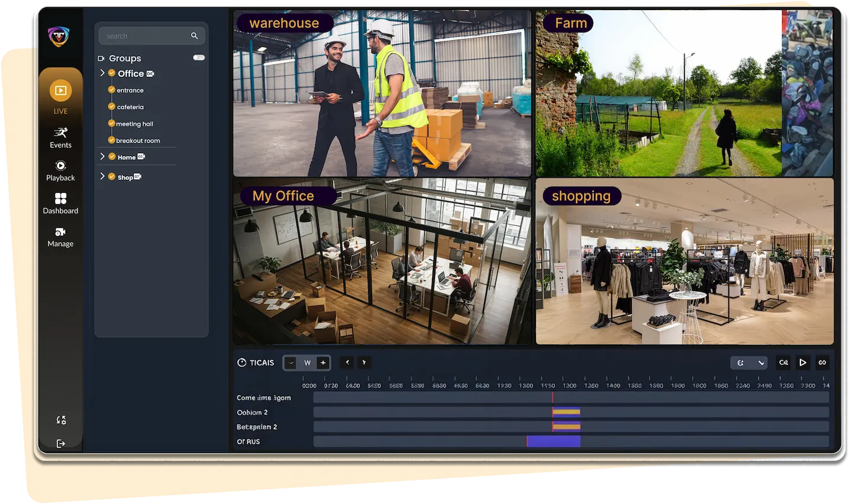Toggle the switch next to Groups header
This screenshot has width=852, height=504.
[x=199, y=57]
